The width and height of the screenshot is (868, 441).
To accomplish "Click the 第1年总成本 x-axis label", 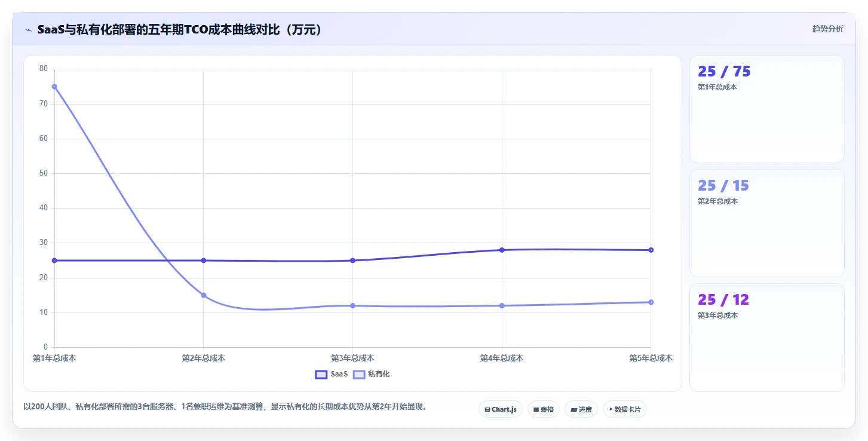I will click(x=54, y=358).
